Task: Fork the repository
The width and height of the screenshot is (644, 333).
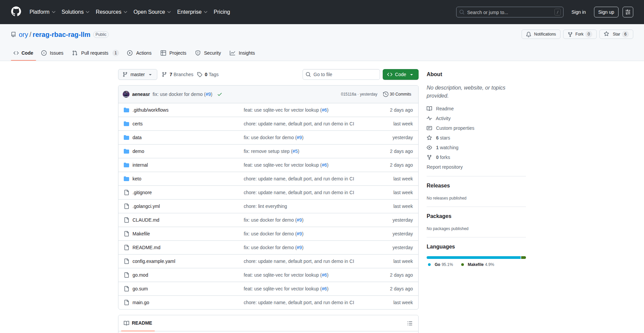Action: pos(579,34)
